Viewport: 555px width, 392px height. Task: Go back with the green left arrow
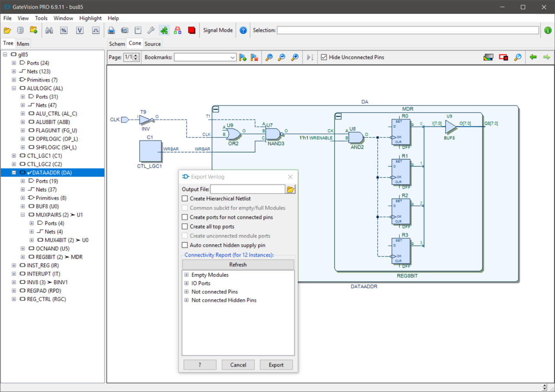[x=533, y=57]
